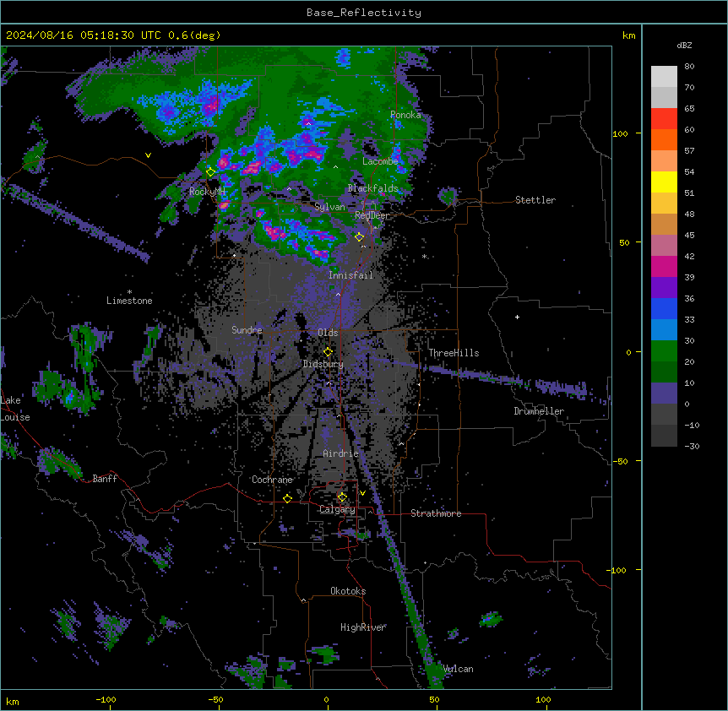728x711 pixels.
Task: Click the yellow marker south of Cochrane
Action: 287,498
